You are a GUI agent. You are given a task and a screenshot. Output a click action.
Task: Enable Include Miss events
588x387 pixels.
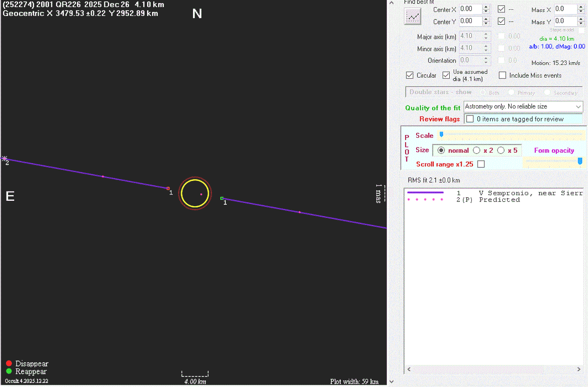(x=502, y=75)
